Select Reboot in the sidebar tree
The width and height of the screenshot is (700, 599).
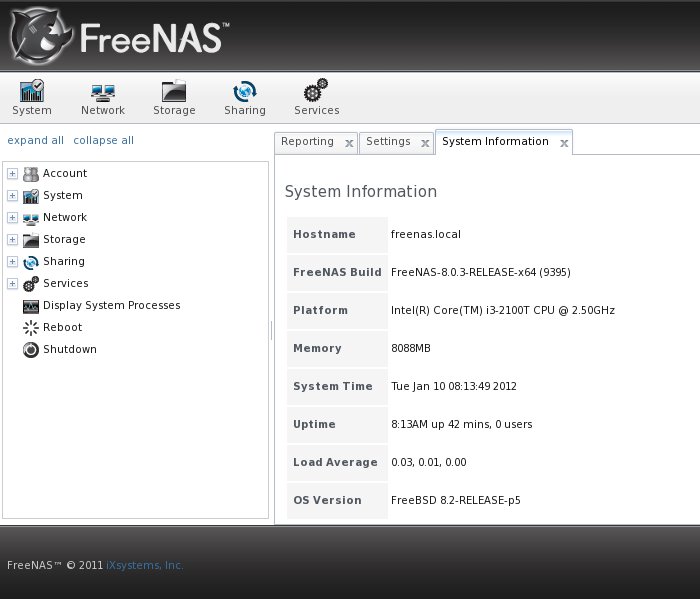[x=62, y=327]
